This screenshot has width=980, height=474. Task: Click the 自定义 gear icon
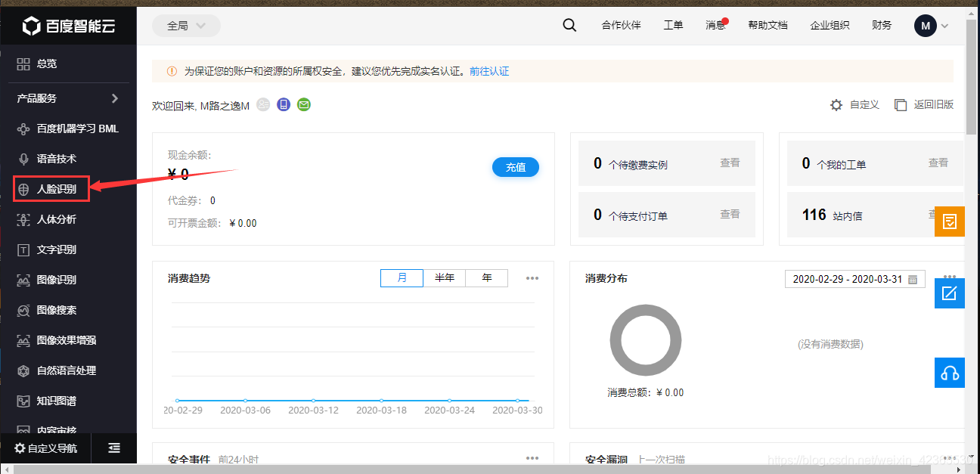coord(836,105)
